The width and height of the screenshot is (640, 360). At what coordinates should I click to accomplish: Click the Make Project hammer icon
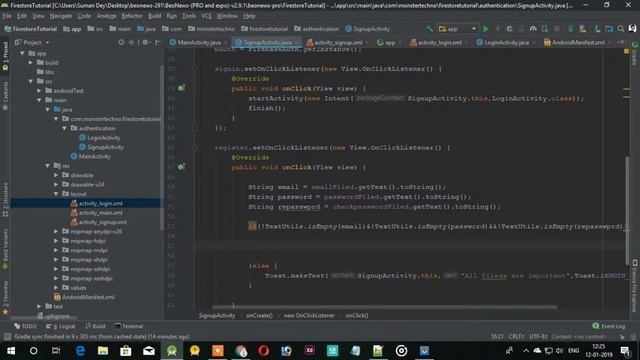(x=429, y=29)
